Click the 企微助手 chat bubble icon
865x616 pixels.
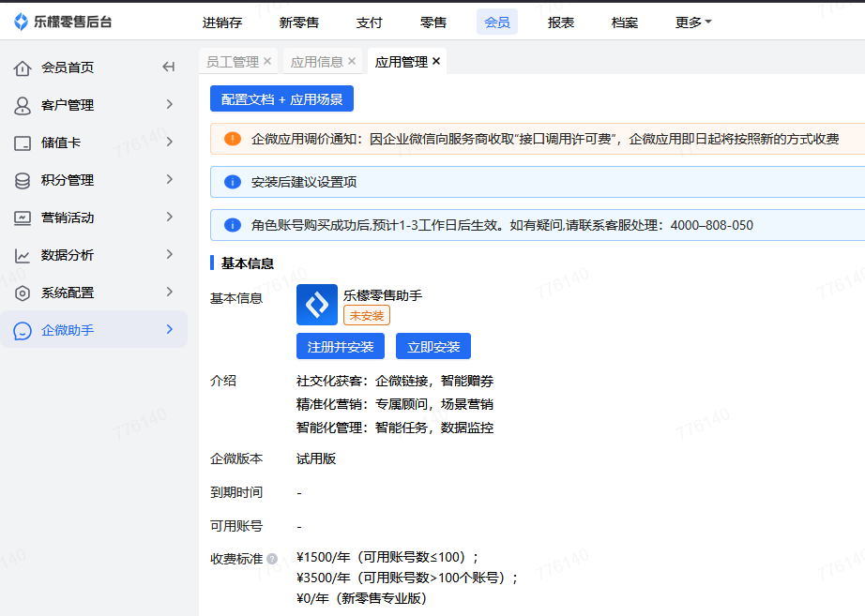[23, 331]
